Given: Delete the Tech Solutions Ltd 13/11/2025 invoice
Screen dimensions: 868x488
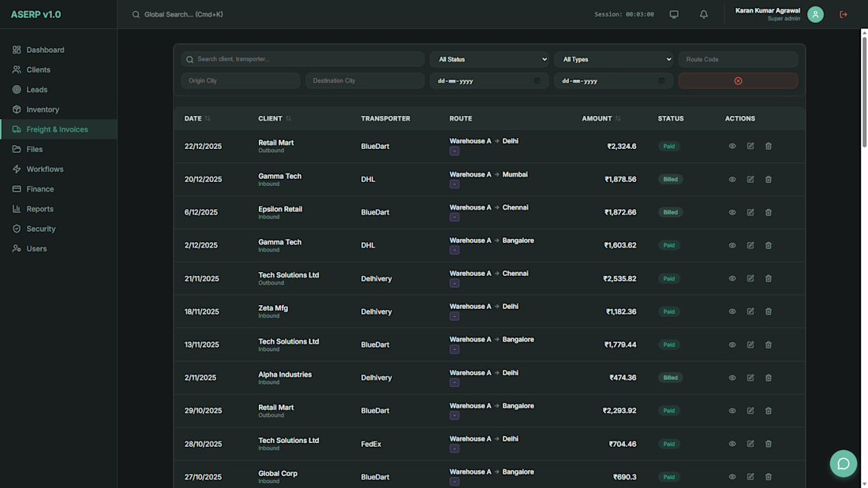Looking at the screenshot, I should point(769,345).
